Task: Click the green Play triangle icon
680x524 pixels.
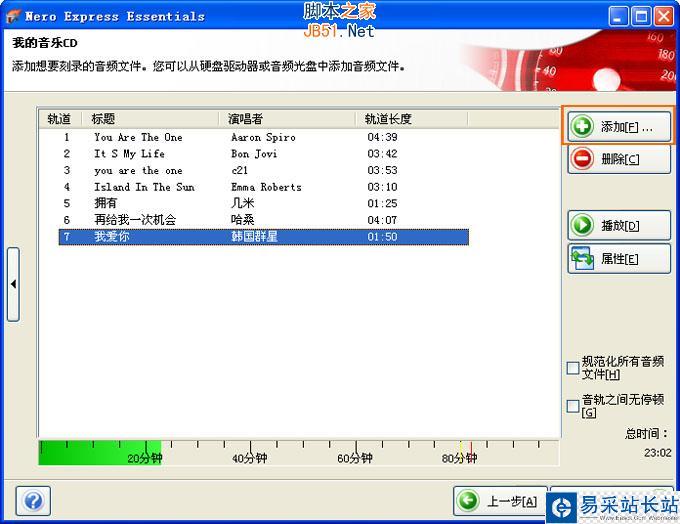Action: coord(582,225)
